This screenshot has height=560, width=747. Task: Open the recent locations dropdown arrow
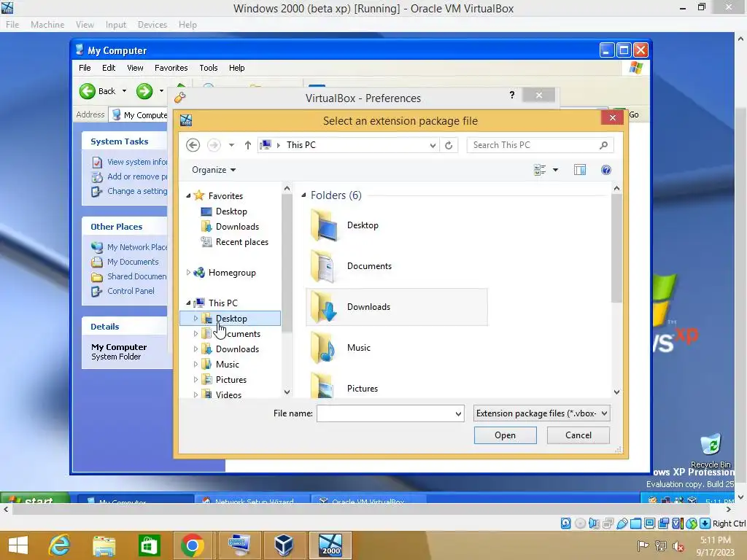(231, 145)
